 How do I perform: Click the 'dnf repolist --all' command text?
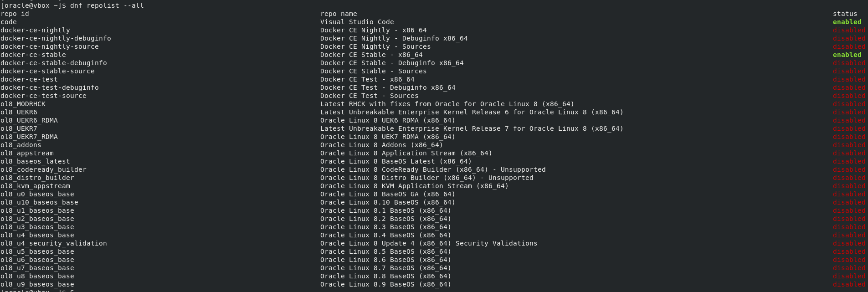coord(107,5)
